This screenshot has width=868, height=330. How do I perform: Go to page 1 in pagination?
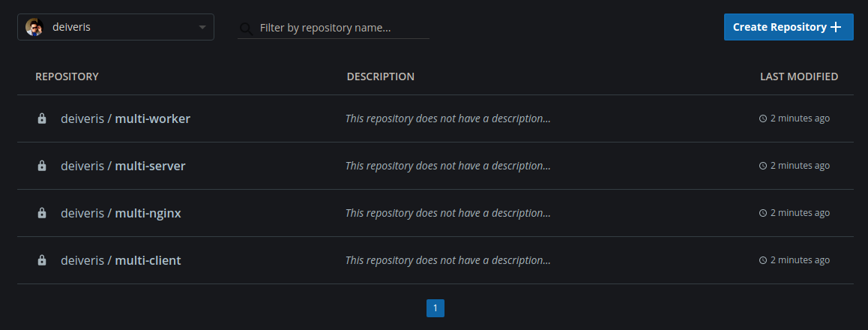point(435,308)
